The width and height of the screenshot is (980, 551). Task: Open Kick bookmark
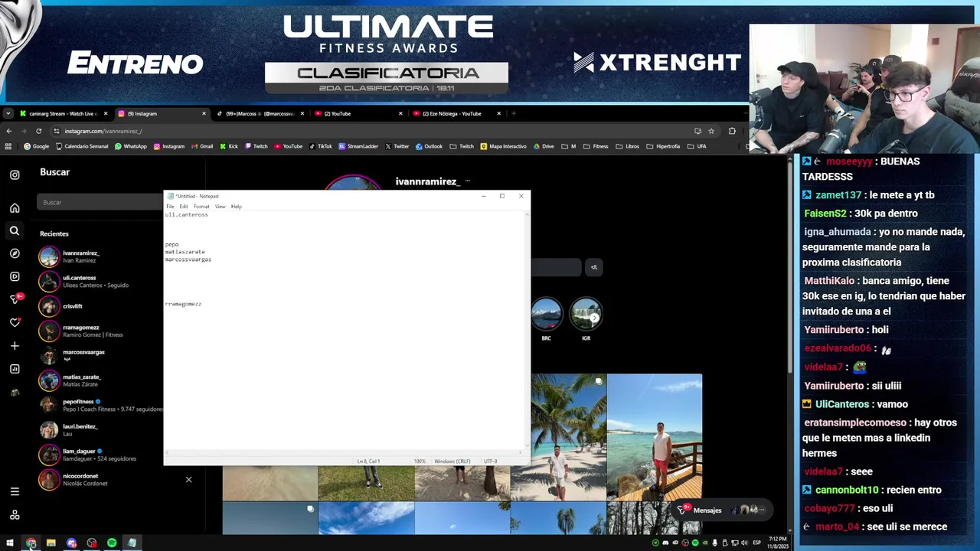229,146
